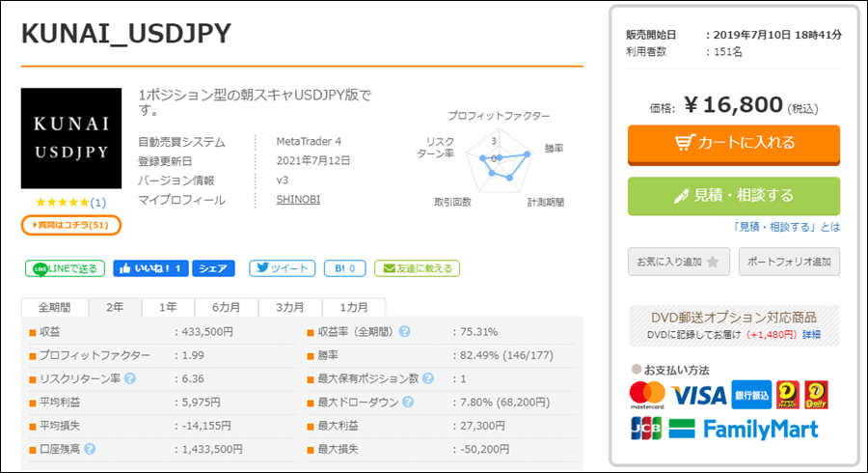Open the 「見積・相談する」とは link
The height and width of the screenshot is (473, 868).
(786, 227)
